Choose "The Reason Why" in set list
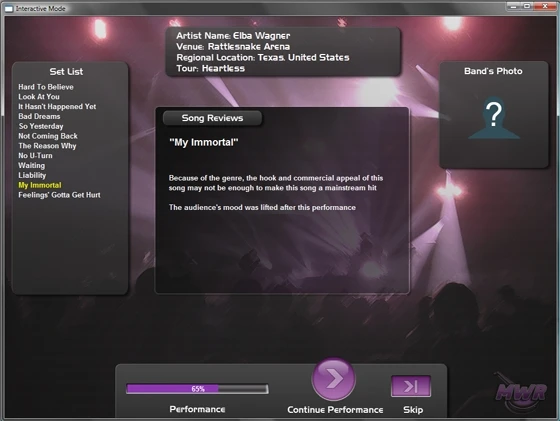560x421 pixels. 47,146
